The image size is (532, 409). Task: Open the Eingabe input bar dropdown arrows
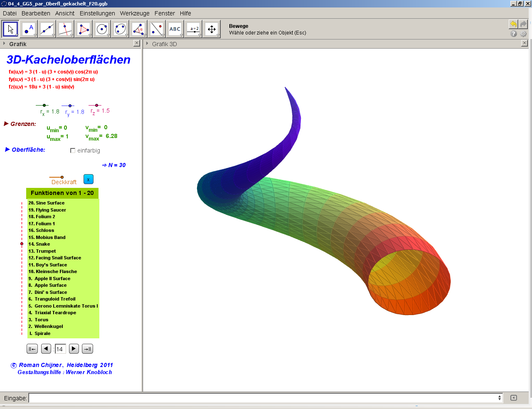tap(499, 398)
